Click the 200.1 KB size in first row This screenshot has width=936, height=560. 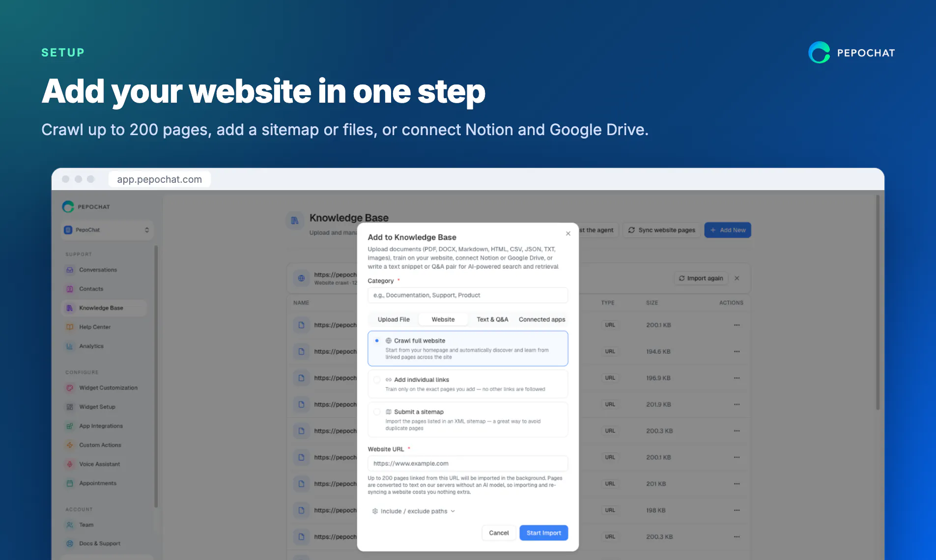pos(658,325)
